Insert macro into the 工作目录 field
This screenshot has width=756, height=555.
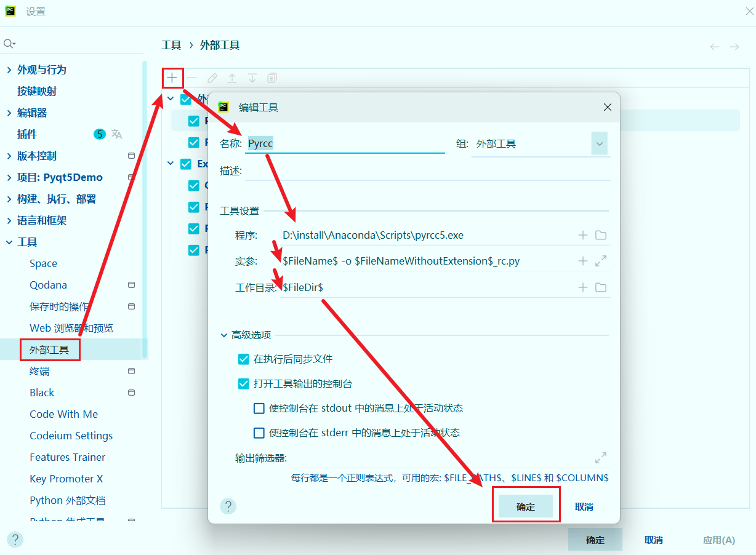[583, 287]
